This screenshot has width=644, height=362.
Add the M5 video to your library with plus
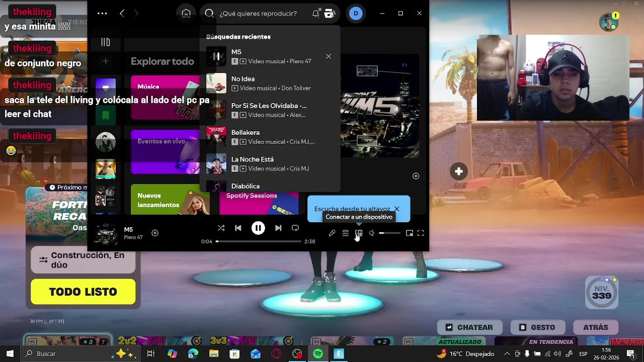tap(416, 176)
